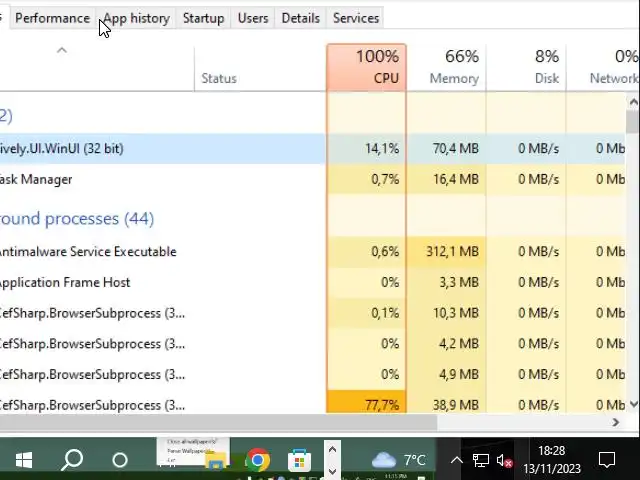This screenshot has width=640, height=480.
Task: Show hidden system tray icons
Action: [456, 461]
